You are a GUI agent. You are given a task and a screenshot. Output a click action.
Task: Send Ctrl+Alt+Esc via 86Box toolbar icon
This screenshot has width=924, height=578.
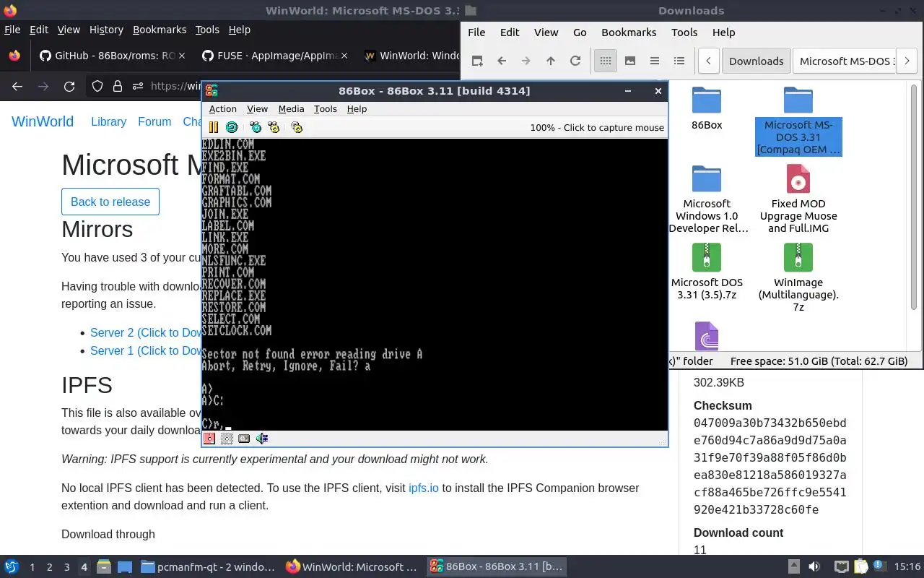274,127
